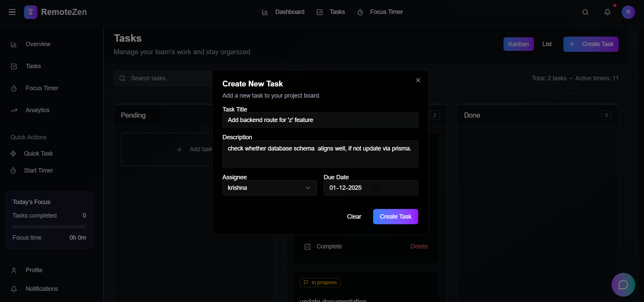This screenshot has height=302, width=644.
Task: Click the Active timers: 11 text
Action: 597,78
